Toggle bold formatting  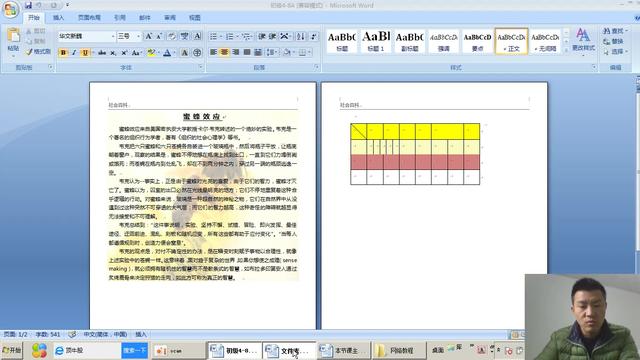(63, 53)
